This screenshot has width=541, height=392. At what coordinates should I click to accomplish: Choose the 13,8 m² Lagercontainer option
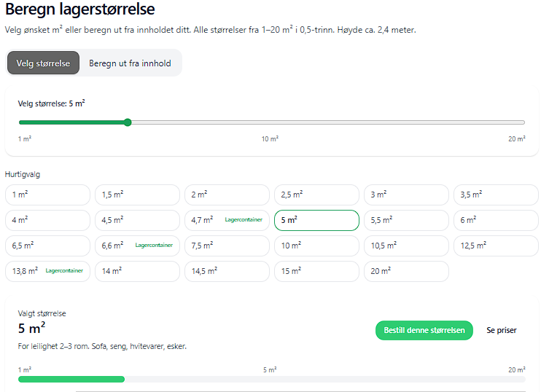(x=47, y=271)
